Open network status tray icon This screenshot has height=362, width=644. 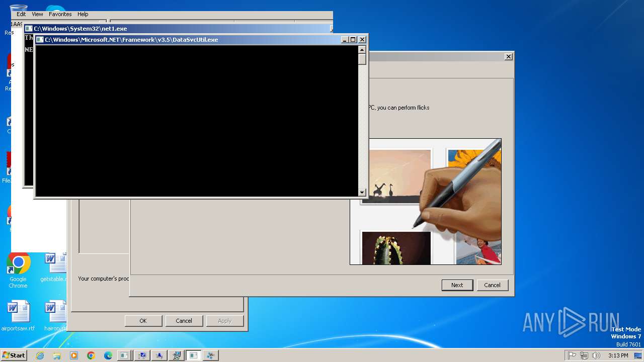click(x=584, y=355)
